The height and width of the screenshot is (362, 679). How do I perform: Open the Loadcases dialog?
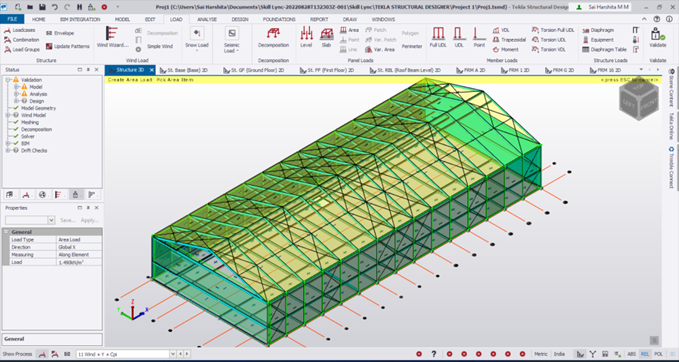click(x=20, y=30)
